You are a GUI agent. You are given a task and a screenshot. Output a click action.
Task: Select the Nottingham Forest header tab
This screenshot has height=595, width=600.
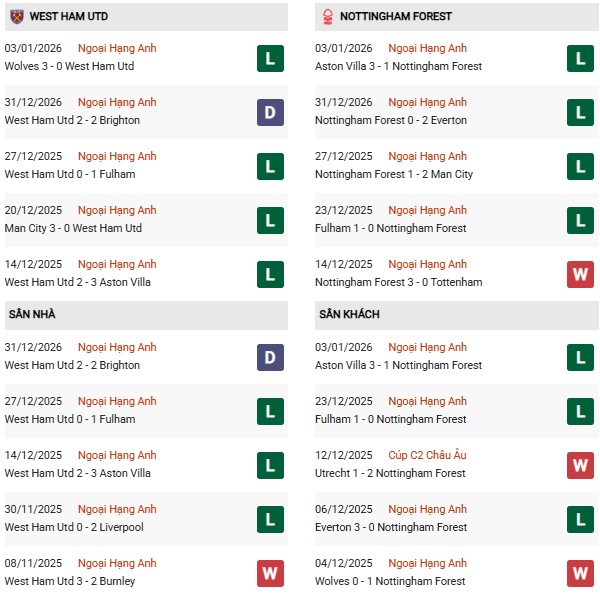point(395,17)
